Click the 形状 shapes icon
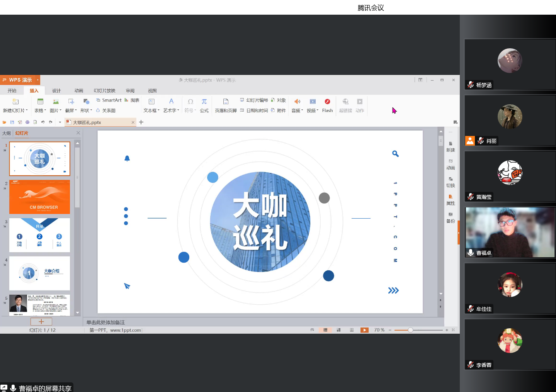 pyautogui.click(x=87, y=102)
